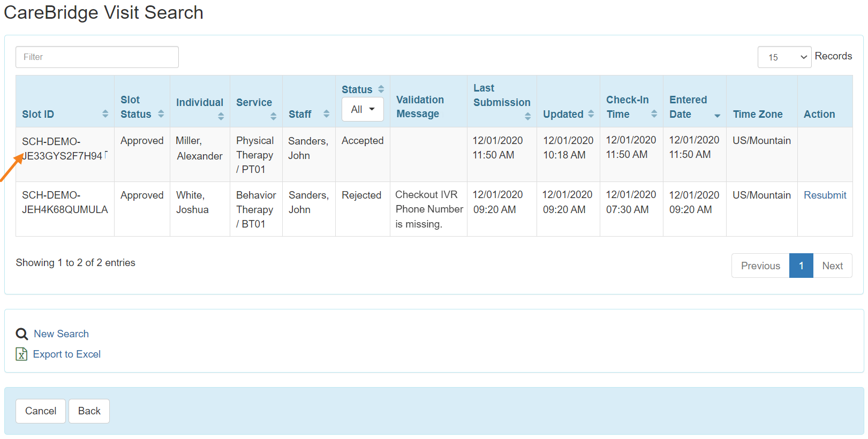Sort by Slot Status sort arrows
Viewport: 868px width, 439px height.
pyautogui.click(x=161, y=114)
